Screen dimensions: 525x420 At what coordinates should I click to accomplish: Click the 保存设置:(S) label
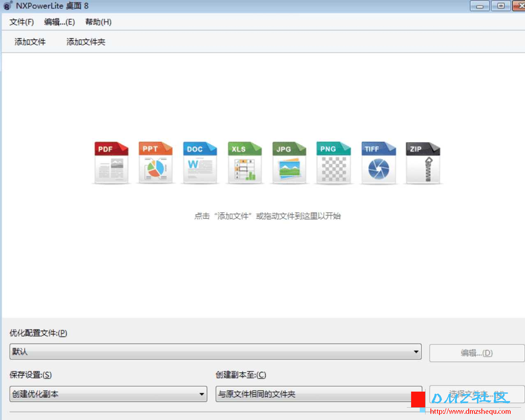tap(30, 375)
